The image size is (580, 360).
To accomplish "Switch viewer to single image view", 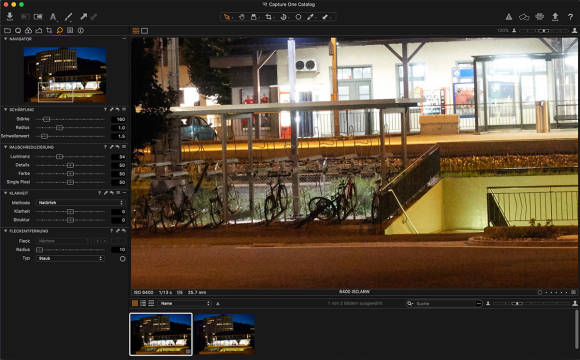I will (x=145, y=31).
